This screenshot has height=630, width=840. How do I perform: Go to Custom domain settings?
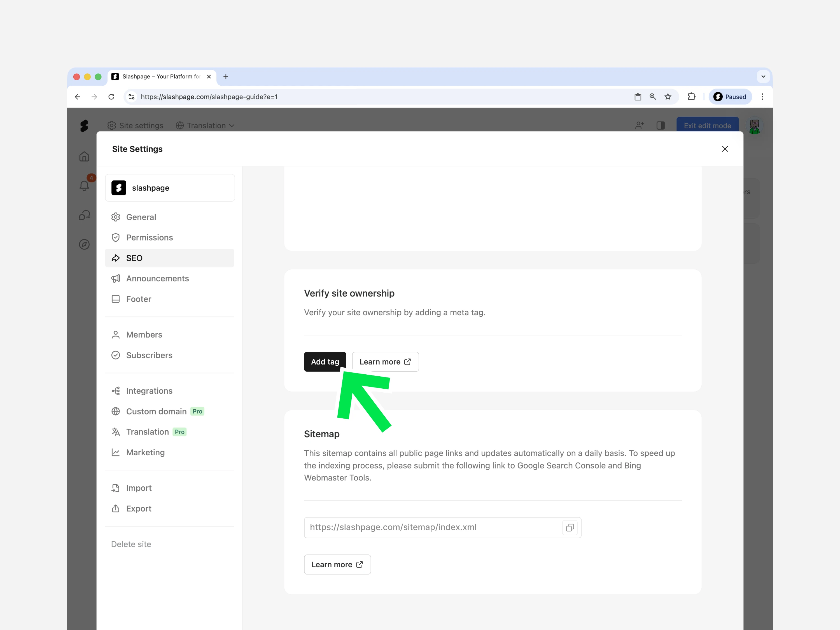click(x=156, y=411)
